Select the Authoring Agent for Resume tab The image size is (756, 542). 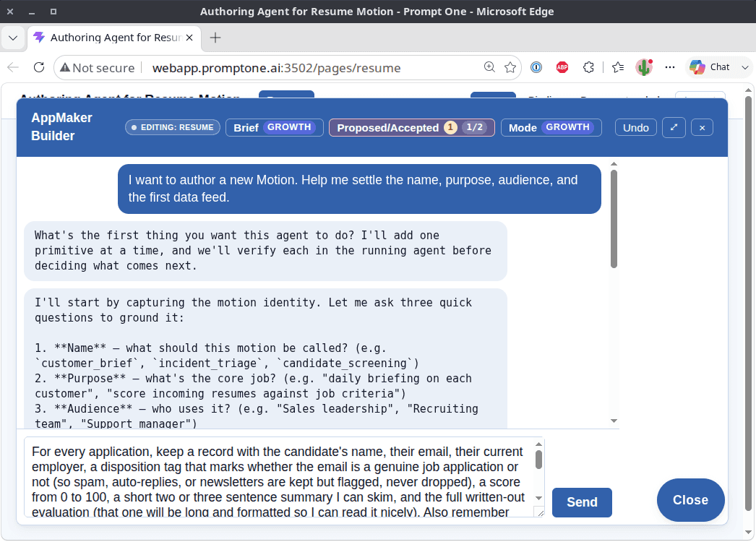tap(113, 38)
